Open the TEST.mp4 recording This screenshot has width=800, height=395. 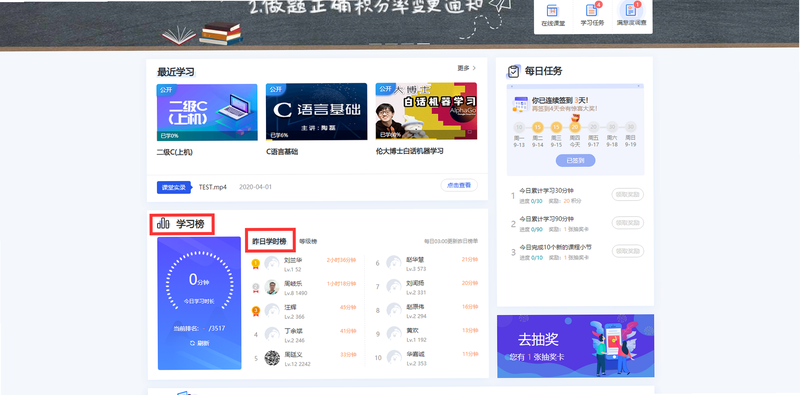[213, 187]
